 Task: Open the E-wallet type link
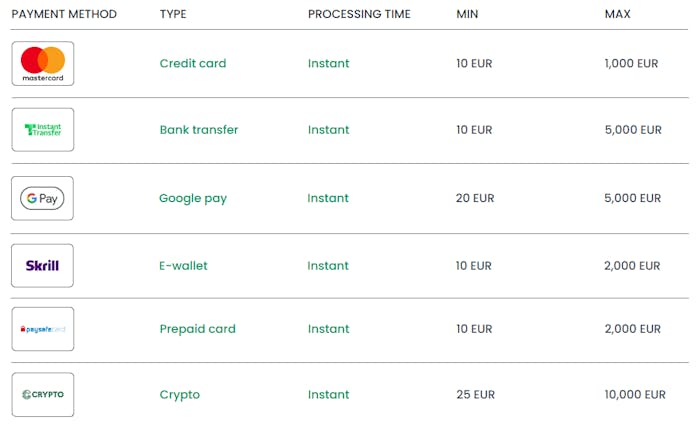[184, 266]
